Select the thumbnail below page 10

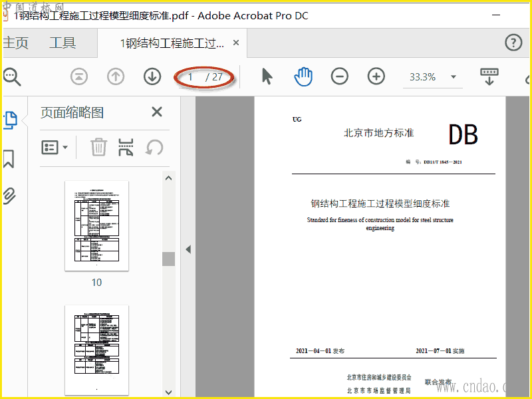click(x=96, y=350)
